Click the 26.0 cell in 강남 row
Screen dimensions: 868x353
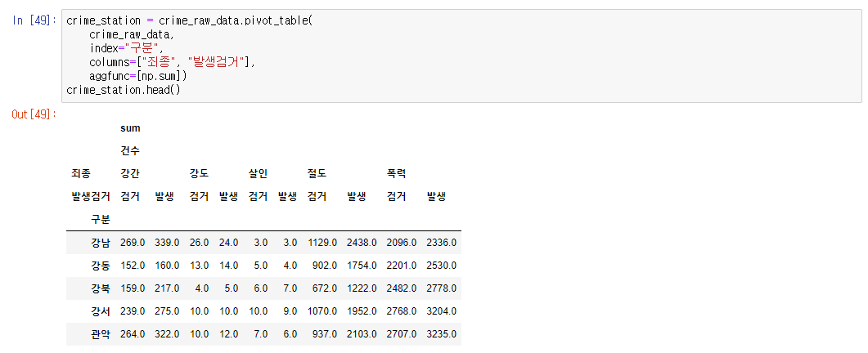click(x=199, y=243)
